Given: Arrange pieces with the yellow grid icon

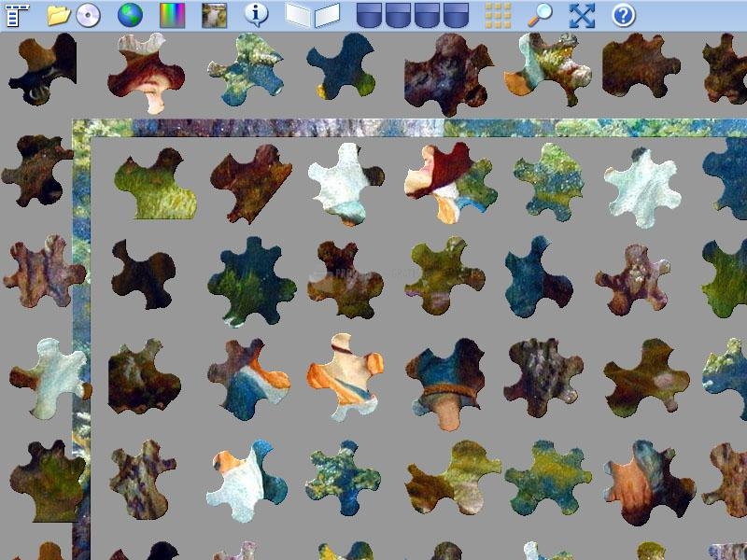Looking at the screenshot, I should (499, 15).
